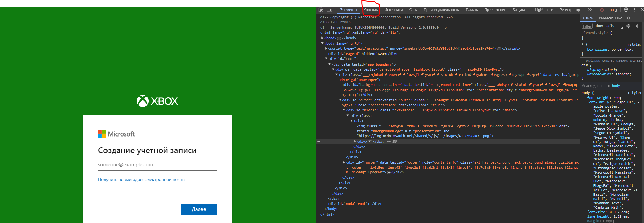Show more Styles pane tabs chevron
The width and height of the screenshot is (644, 223).
click(628, 18)
